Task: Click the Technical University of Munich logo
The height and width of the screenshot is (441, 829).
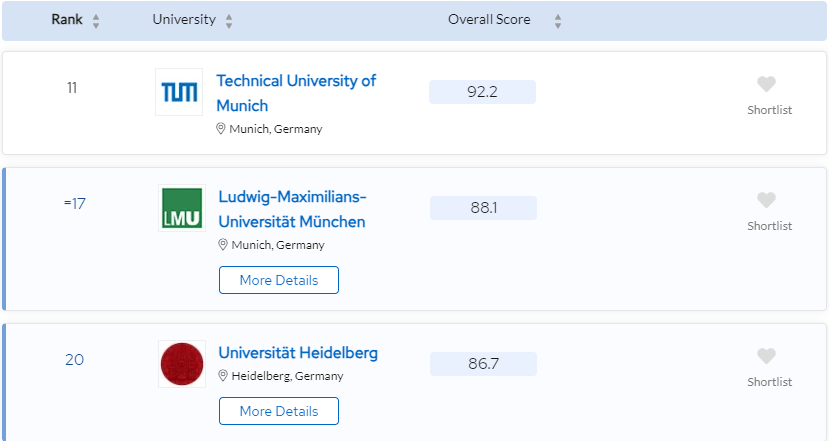Action: click(179, 92)
